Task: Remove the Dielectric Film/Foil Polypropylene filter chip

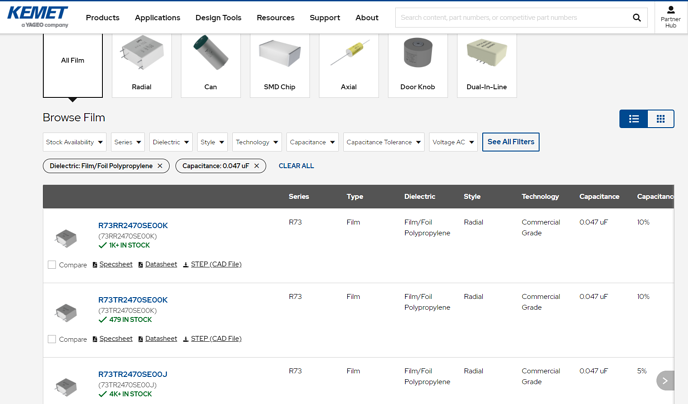Action: coord(160,166)
